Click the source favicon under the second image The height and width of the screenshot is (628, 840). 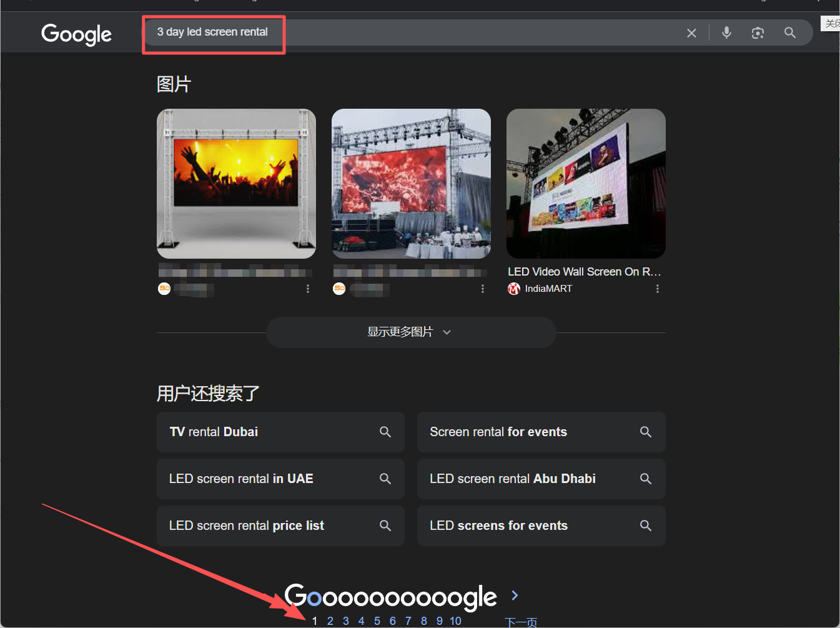pyautogui.click(x=339, y=289)
